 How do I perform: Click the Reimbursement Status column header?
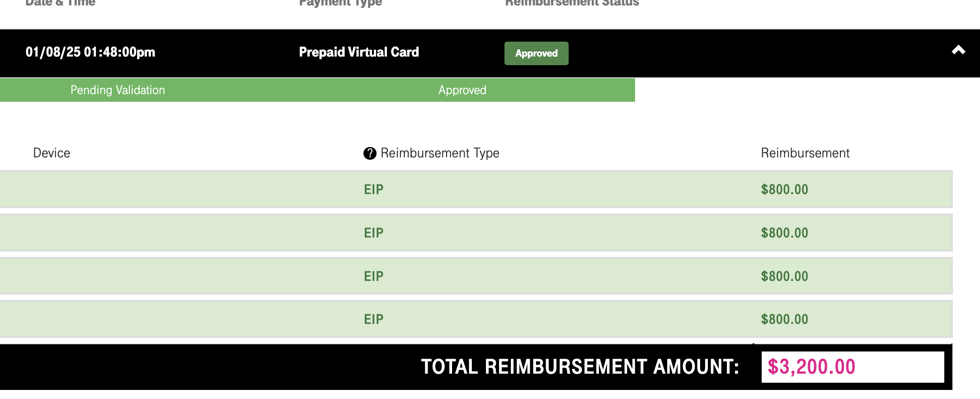pyautogui.click(x=572, y=3)
